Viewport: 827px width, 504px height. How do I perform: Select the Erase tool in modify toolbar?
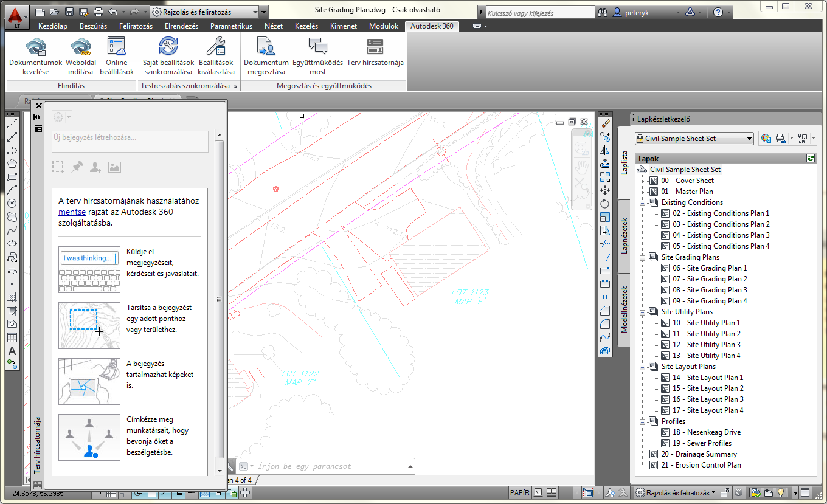tap(604, 123)
